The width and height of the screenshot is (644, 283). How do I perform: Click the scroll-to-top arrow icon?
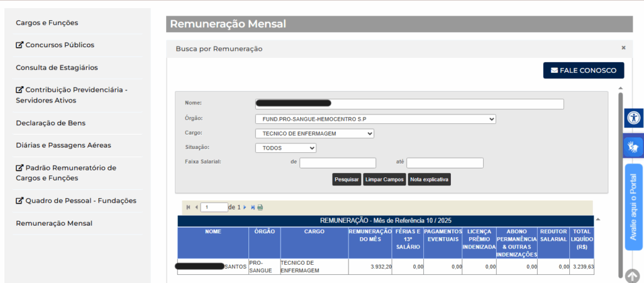633,275
